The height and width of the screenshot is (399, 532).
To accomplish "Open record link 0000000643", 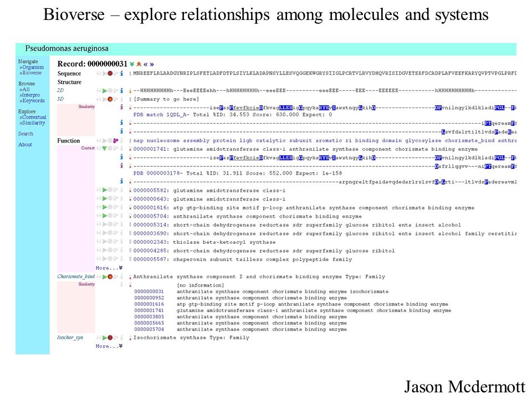I will pos(150,199).
